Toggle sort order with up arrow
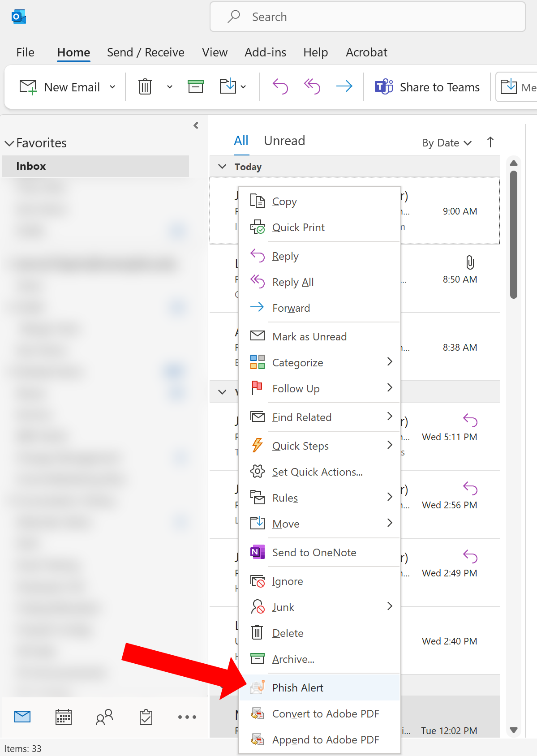This screenshot has width=537, height=756. pos(490,142)
